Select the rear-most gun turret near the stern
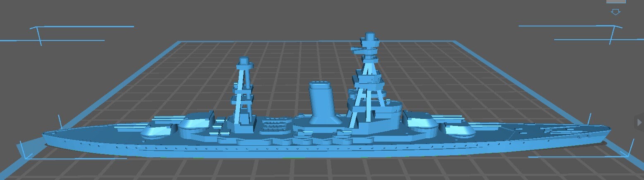 (x=155, y=131)
